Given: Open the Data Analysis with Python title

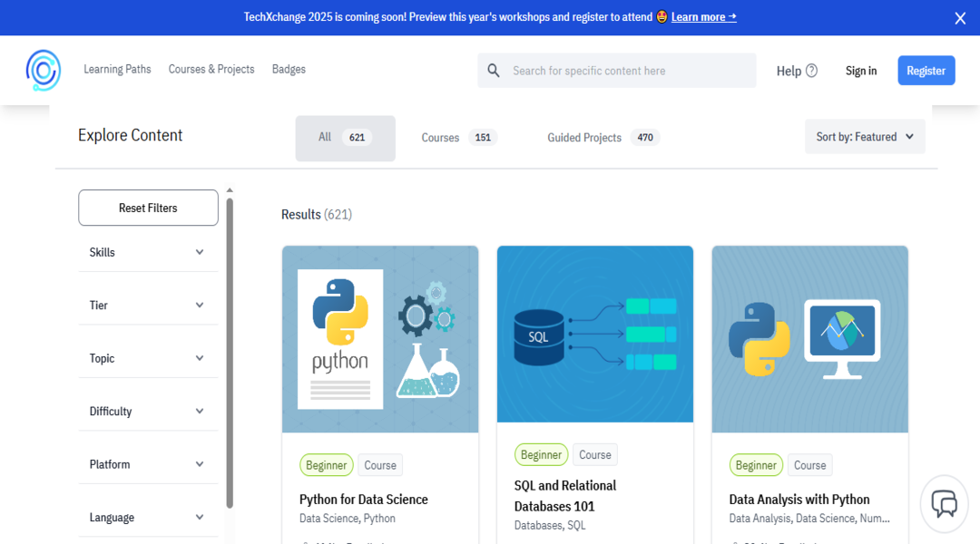Looking at the screenshot, I should (799, 500).
